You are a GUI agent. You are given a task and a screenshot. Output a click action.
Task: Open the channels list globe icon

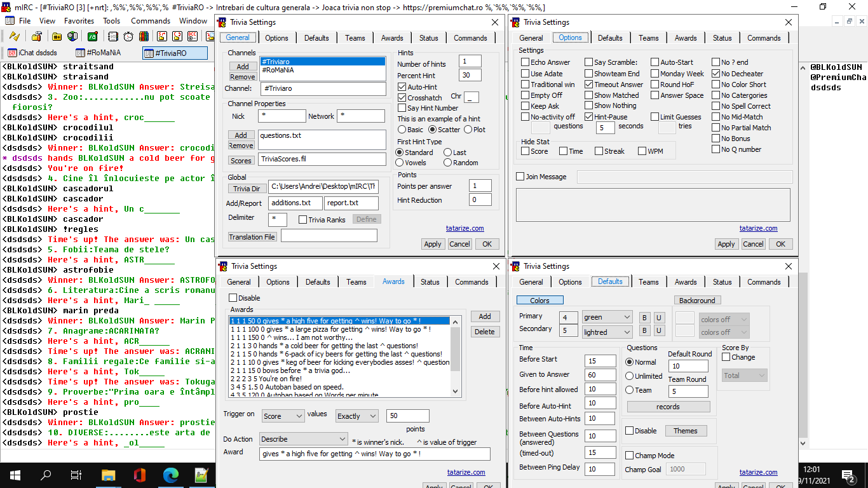pos(72,36)
